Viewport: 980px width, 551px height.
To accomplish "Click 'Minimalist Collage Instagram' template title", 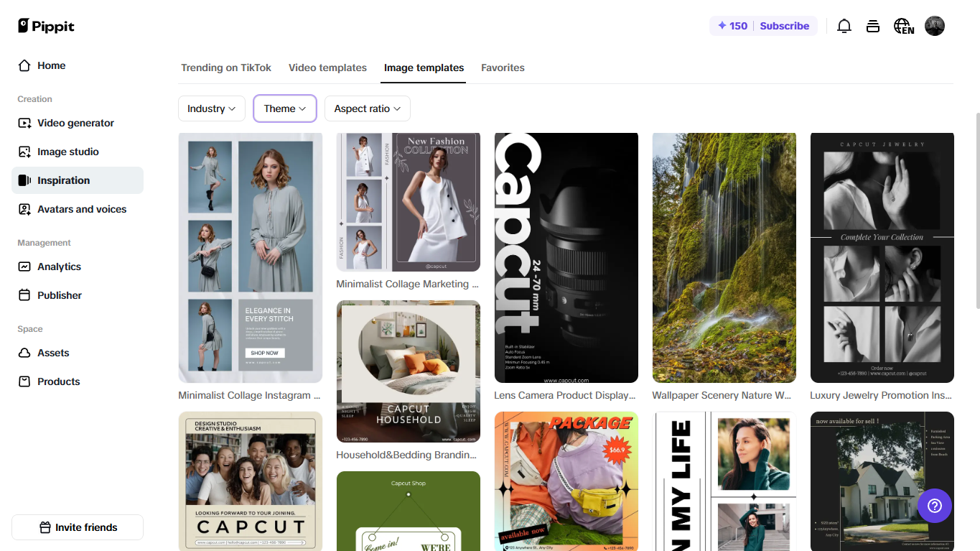I will (x=249, y=395).
